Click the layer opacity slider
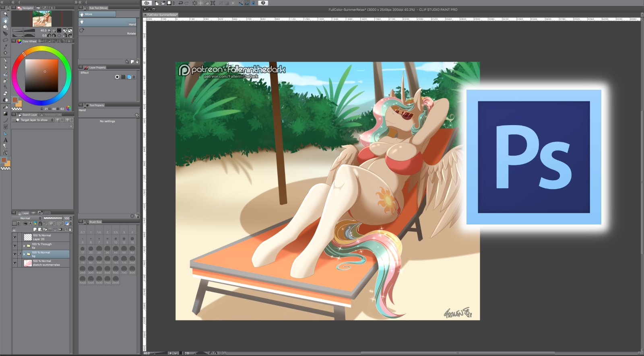Viewport: 644px width, 356px height. click(x=53, y=218)
